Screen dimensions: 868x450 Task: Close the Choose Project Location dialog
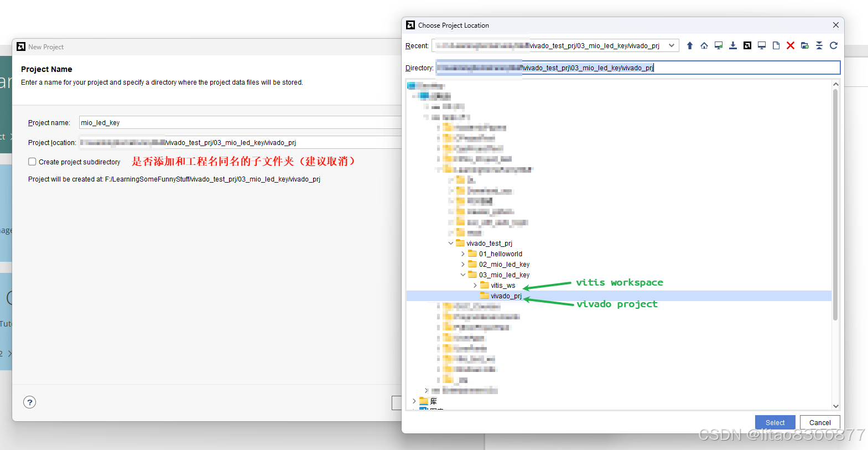pyautogui.click(x=836, y=25)
